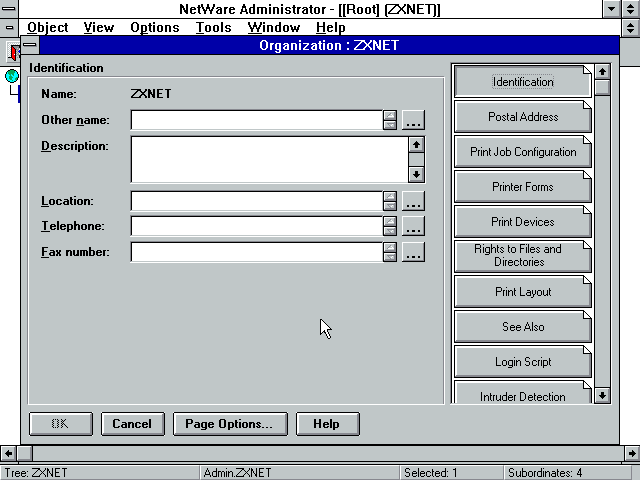Click the horizontal scrollbar left arrow

pyautogui.click(x=8, y=453)
